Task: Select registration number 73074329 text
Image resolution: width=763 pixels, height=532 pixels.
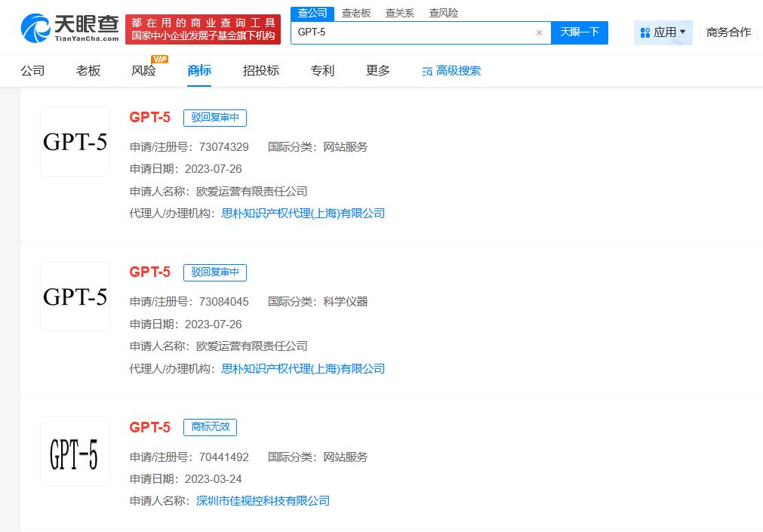Action: [x=224, y=147]
